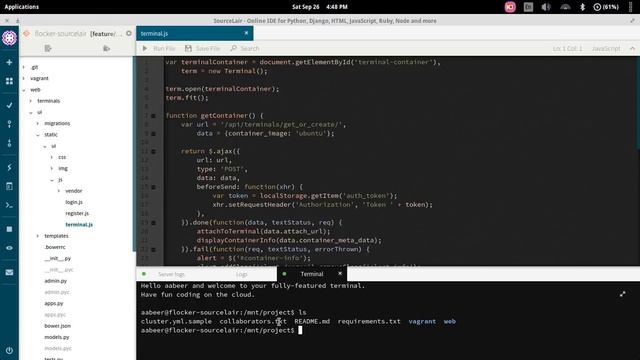
Task: Close the terminal.js editor tab
Action: tap(246, 33)
